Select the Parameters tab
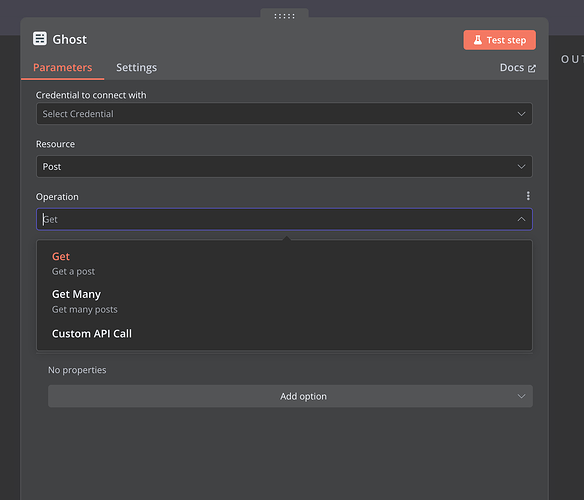The width and height of the screenshot is (584, 500). 63,67
